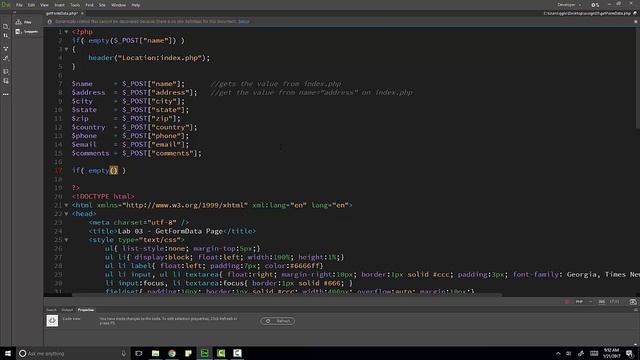Click the red error status icon
The image size is (640, 360).
coord(567,302)
